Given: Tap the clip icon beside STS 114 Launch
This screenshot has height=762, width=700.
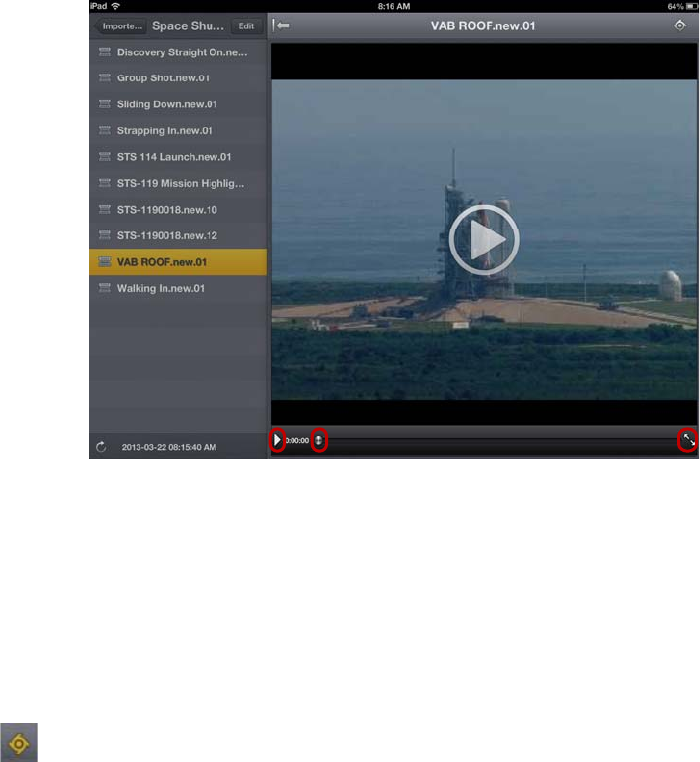Looking at the screenshot, I should [x=105, y=157].
